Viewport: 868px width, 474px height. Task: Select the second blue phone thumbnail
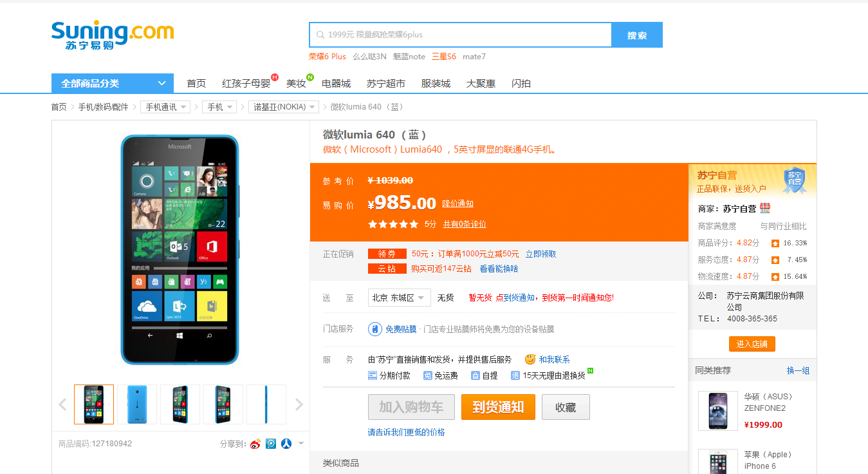click(136, 404)
